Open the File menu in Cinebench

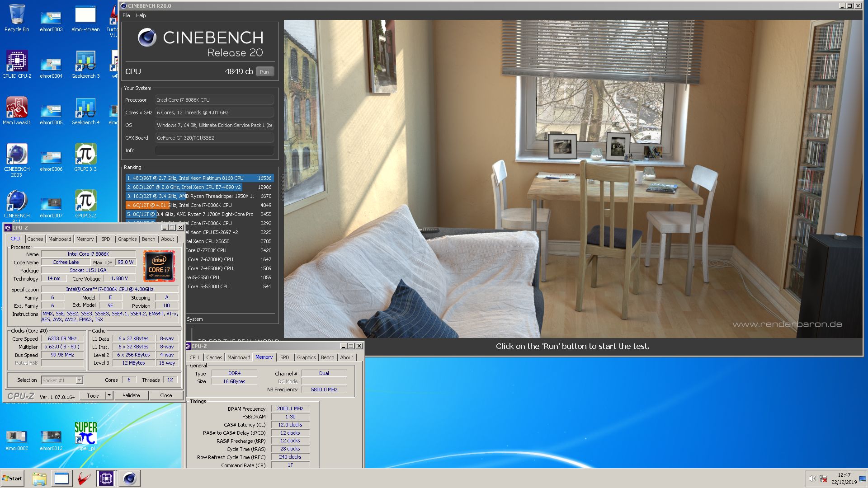pyautogui.click(x=126, y=15)
